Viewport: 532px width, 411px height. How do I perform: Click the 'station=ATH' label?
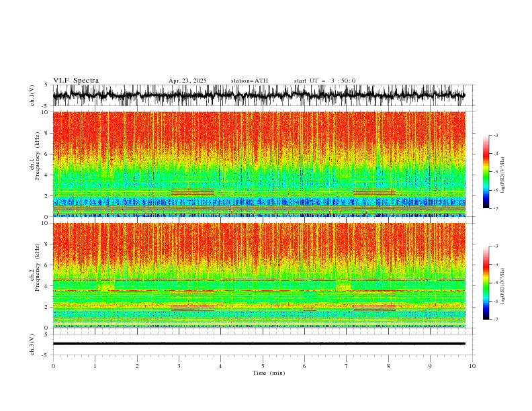click(x=249, y=81)
